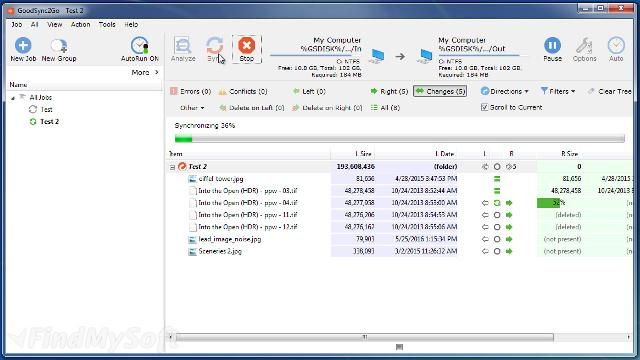Click Clear Tree button
The image size is (640, 360).
click(x=610, y=91)
